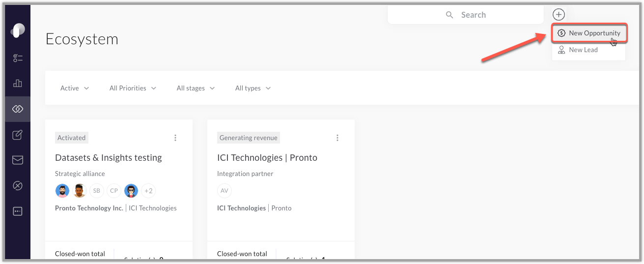Open the edit note sidebar icon
The height and width of the screenshot is (264, 644).
(18, 135)
